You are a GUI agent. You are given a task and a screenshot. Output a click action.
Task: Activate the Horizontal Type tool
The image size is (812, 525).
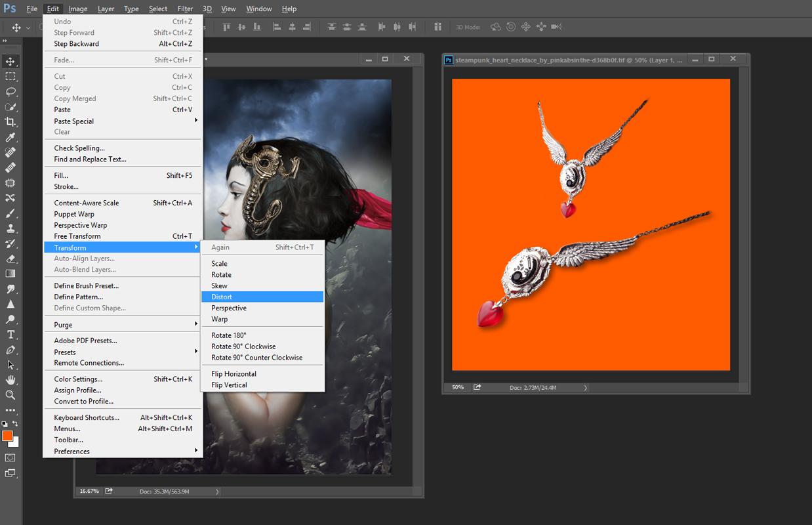pos(10,335)
